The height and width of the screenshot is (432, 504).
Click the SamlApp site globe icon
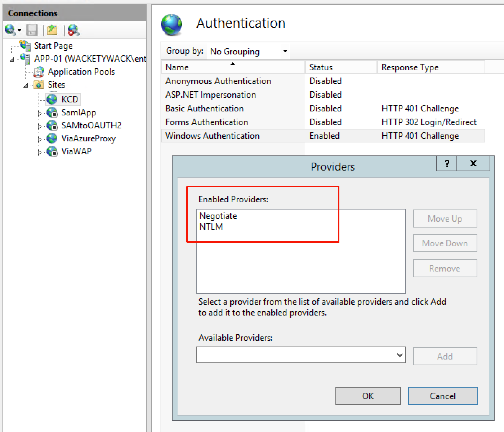click(52, 113)
